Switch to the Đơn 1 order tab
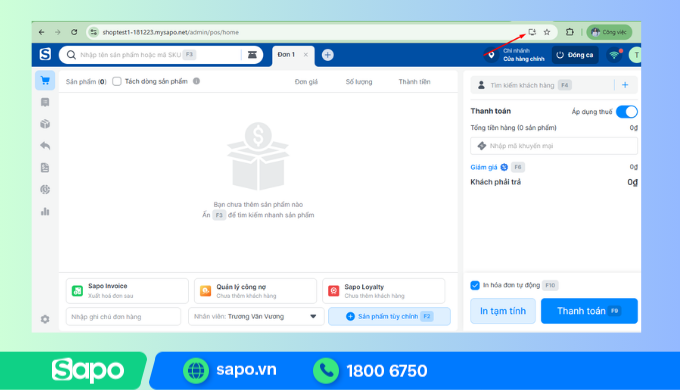Screen dimensions: 680x390 [x=286, y=55]
